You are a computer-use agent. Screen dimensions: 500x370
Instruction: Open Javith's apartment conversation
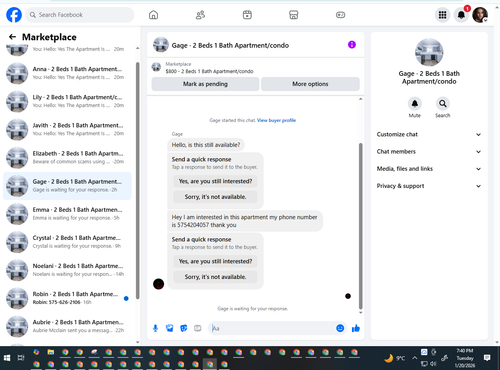coord(67,129)
